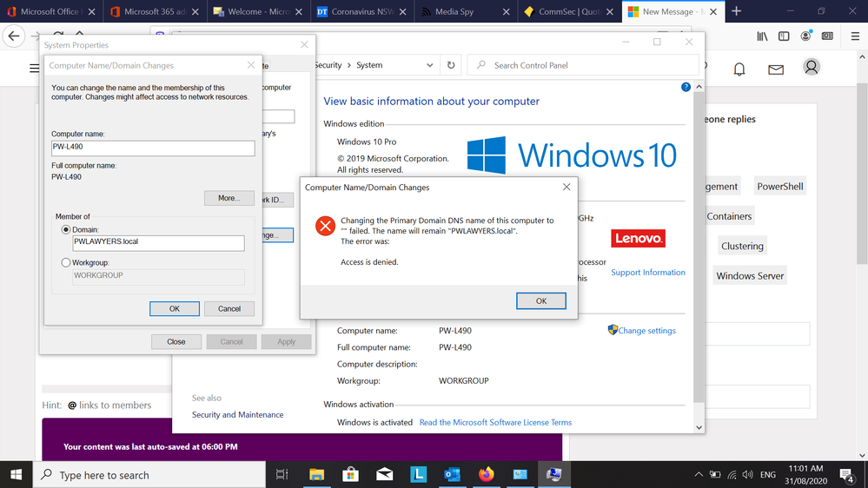868x488 pixels.
Task: Click Cancel in the name changes dialog
Action: 229,309
